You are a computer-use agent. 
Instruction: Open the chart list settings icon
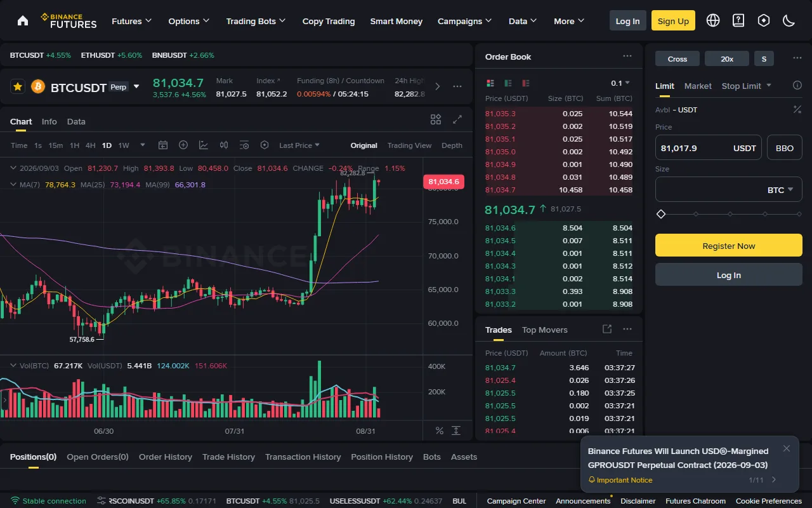pyautogui.click(x=244, y=145)
